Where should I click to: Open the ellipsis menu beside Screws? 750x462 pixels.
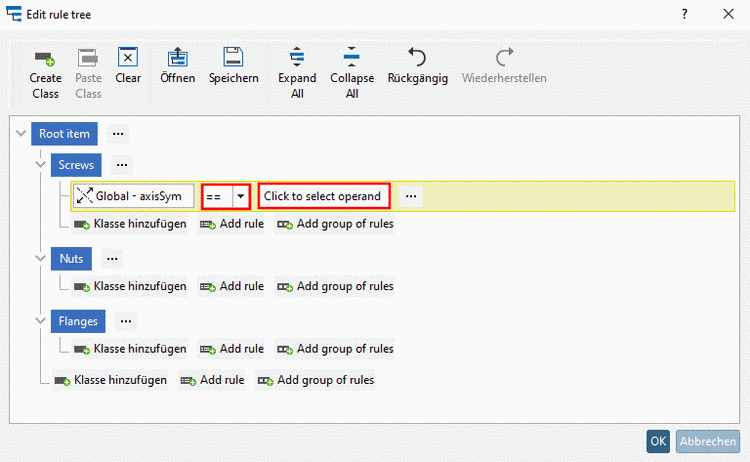(122, 165)
